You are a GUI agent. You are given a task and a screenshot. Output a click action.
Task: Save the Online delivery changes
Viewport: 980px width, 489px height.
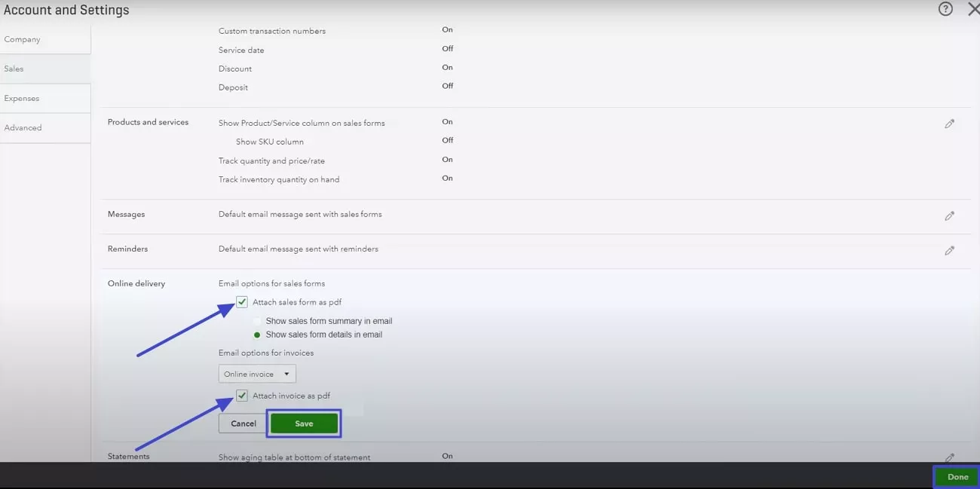click(x=304, y=423)
